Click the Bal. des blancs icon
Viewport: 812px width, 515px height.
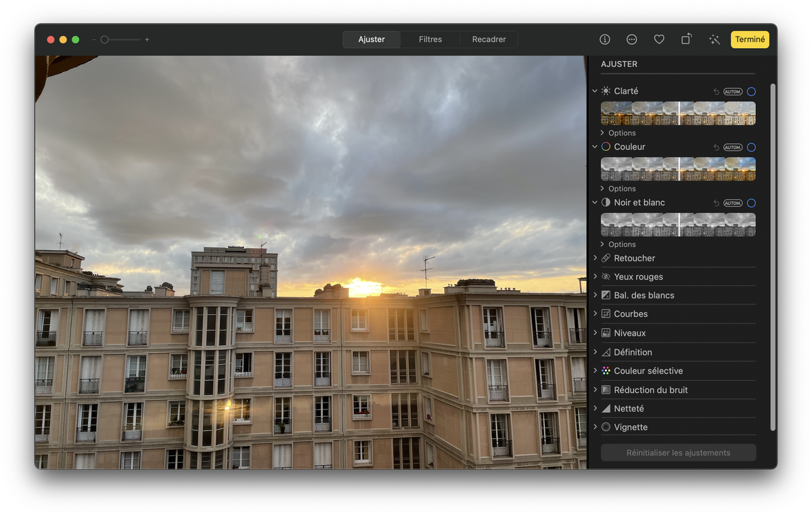click(606, 295)
